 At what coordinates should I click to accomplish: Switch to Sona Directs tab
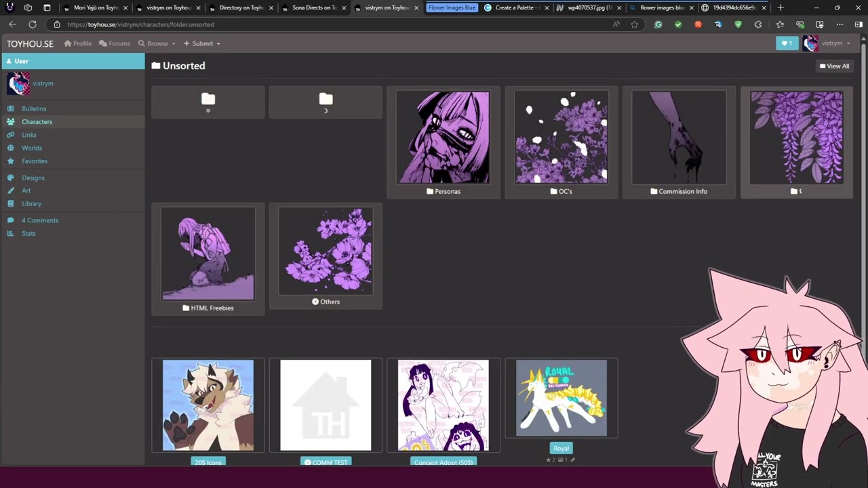coord(313,7)
